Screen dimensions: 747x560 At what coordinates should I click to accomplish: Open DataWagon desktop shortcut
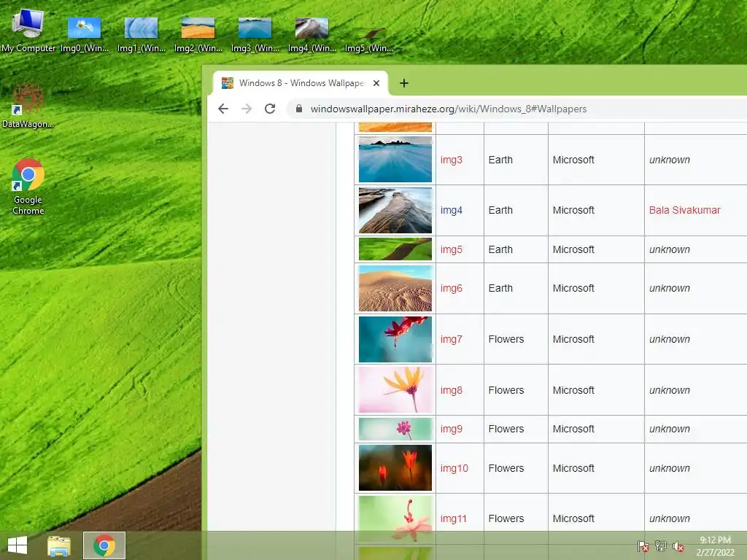click(x=28, y=105)
